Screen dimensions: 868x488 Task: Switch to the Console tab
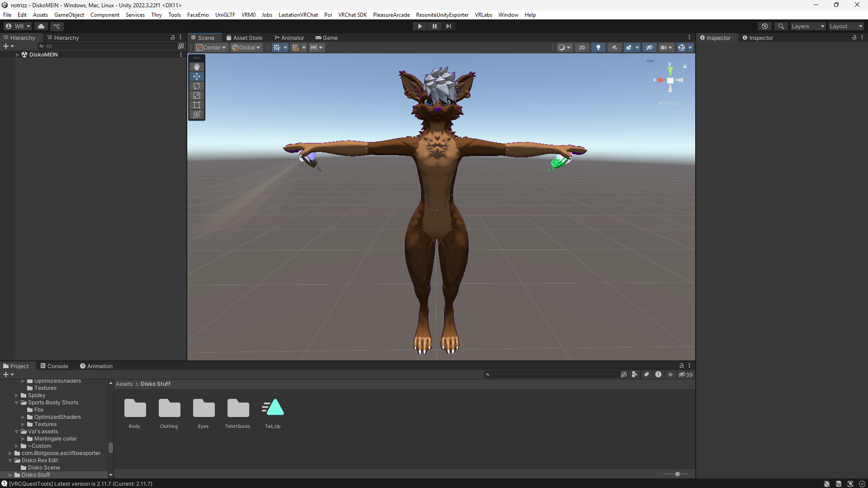click(x=54, y=366)
